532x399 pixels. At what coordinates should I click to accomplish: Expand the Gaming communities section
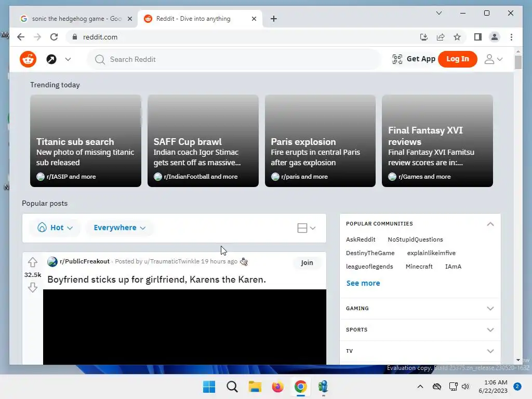pos(420,309)
